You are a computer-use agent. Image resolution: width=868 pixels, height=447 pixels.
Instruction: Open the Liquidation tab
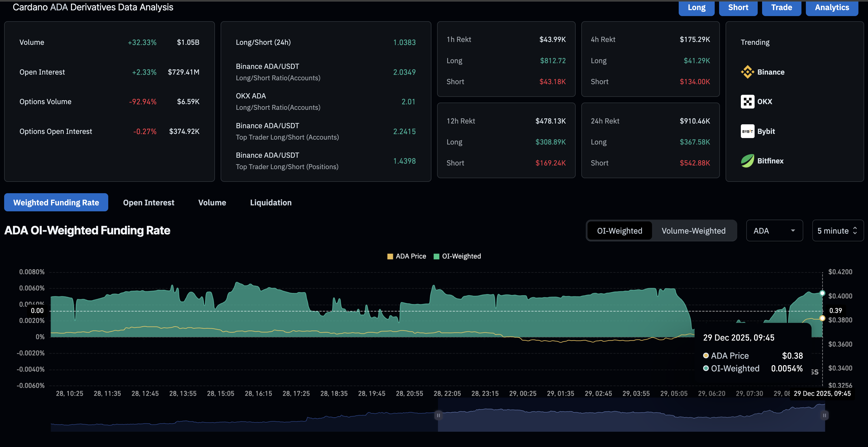pyautogui.click(x=271, y=202)
